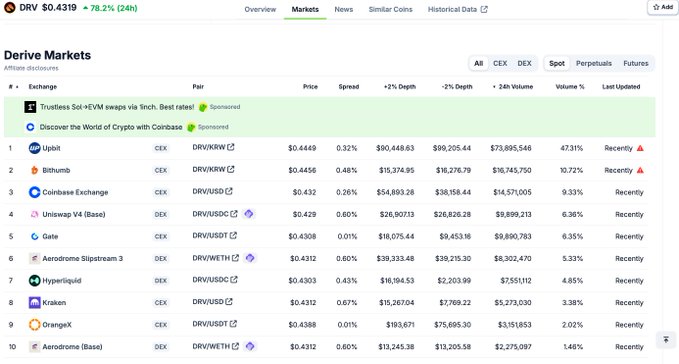Click the scroll-to-top arrow button
679x364 pixels.
(666, 339)
